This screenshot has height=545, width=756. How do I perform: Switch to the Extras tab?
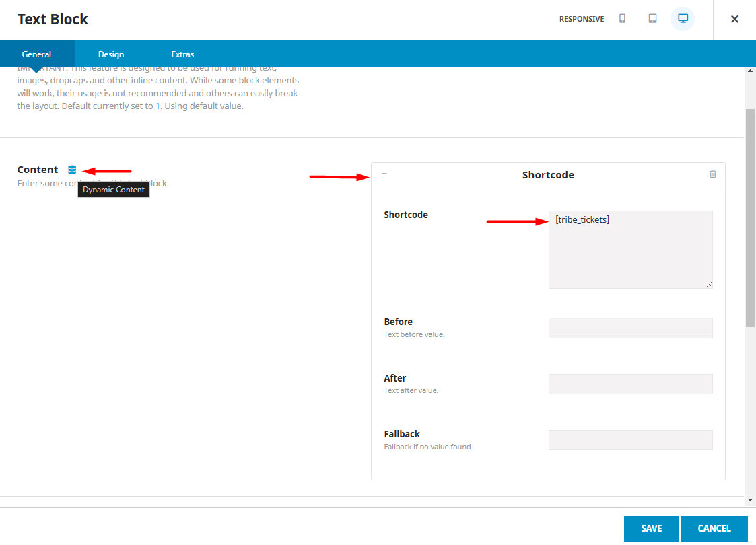pyautogui.click(x=182, y=54)
